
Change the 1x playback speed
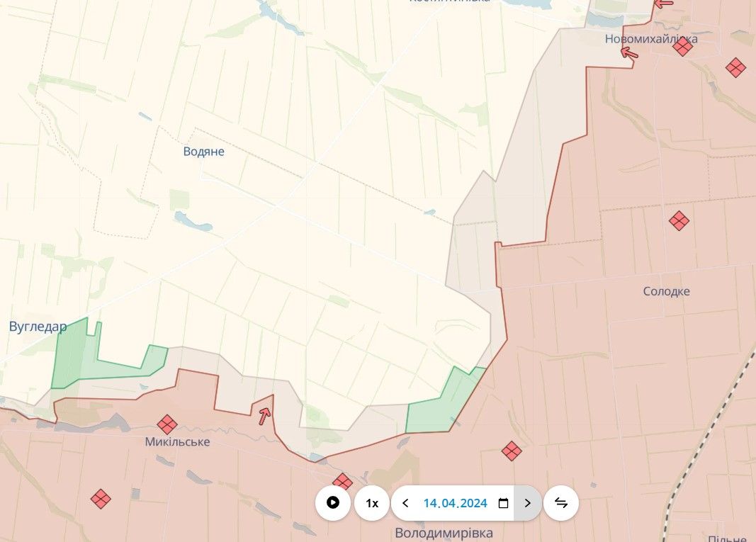click(372, 503)
